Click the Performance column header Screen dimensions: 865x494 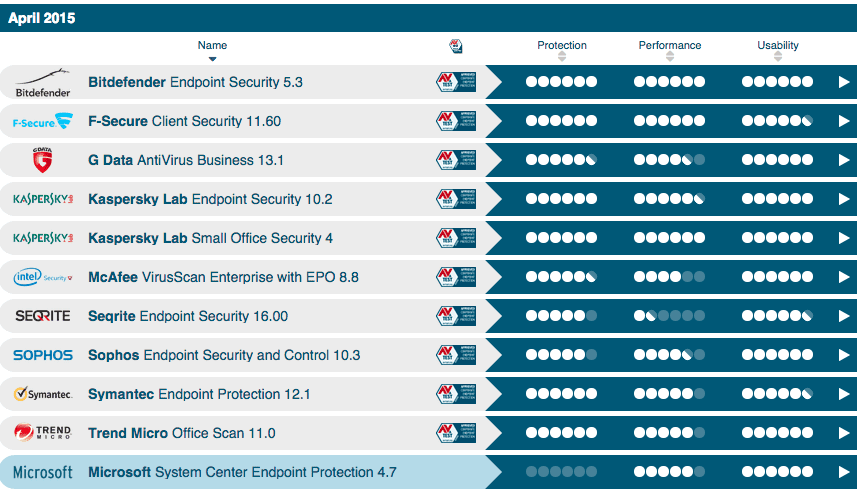(x=670, y=45)
